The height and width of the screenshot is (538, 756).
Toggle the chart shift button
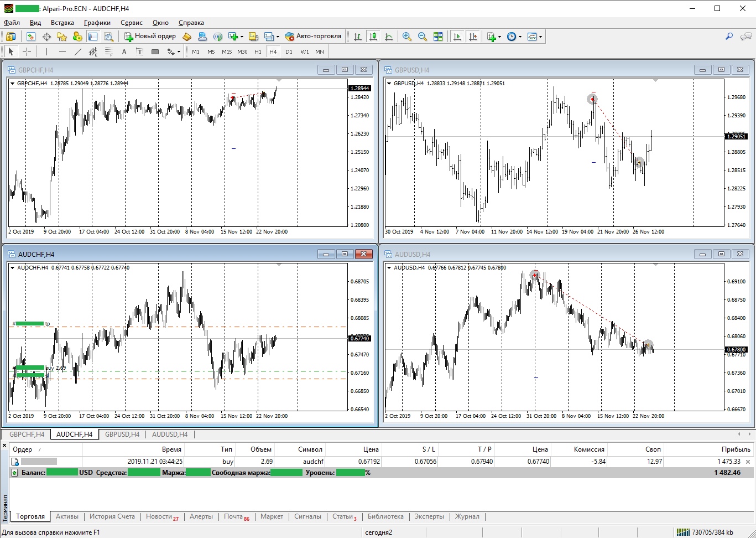[x=473, y=37]
